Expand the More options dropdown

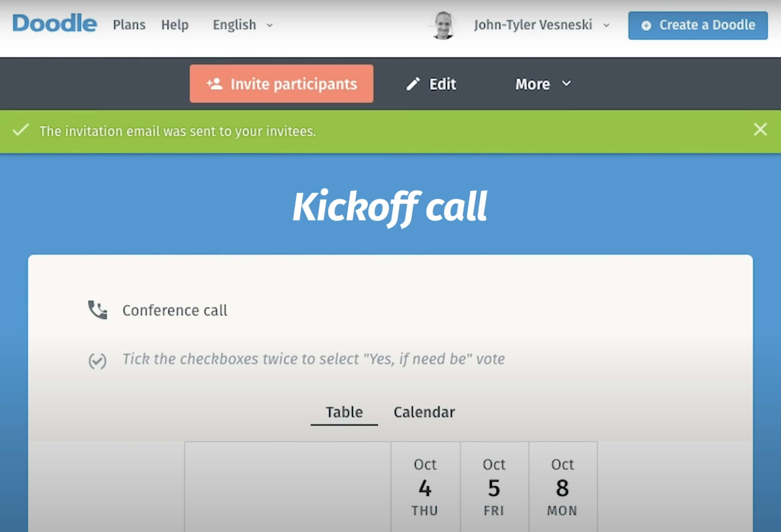point(542,84)
